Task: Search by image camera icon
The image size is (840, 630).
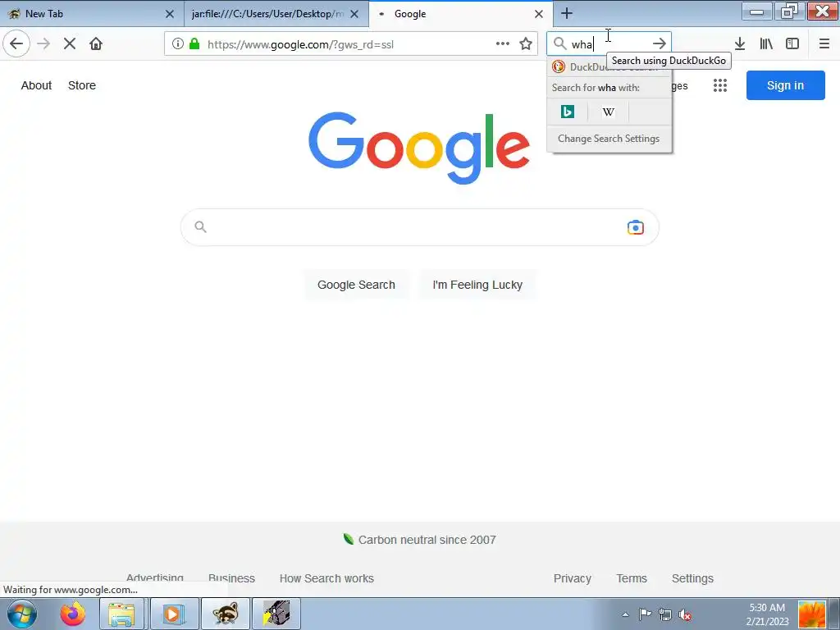Action: 636,228
